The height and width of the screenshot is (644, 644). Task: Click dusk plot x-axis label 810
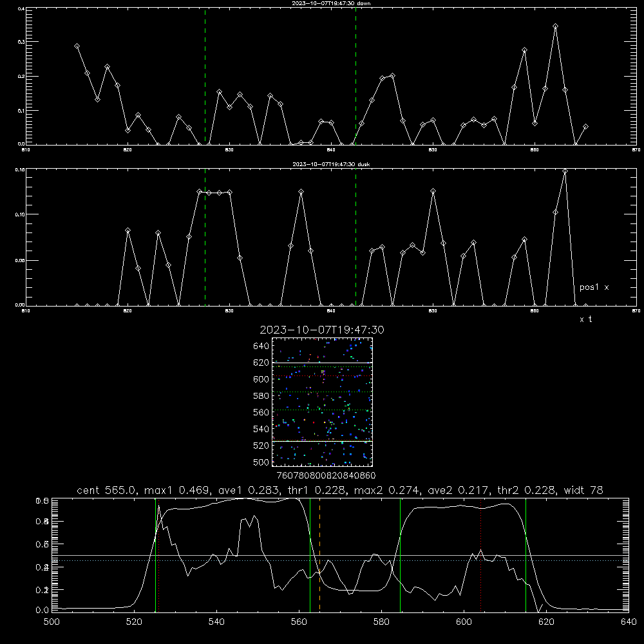coord(26,311)
